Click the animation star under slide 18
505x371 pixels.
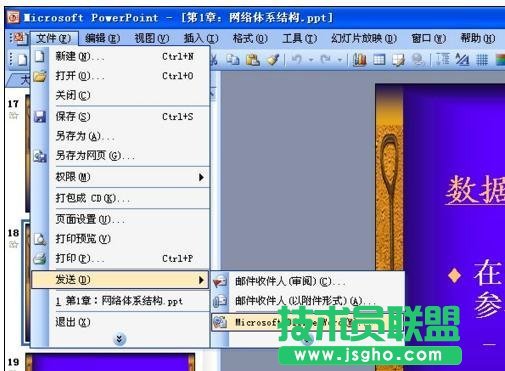(x=13, y=244)
